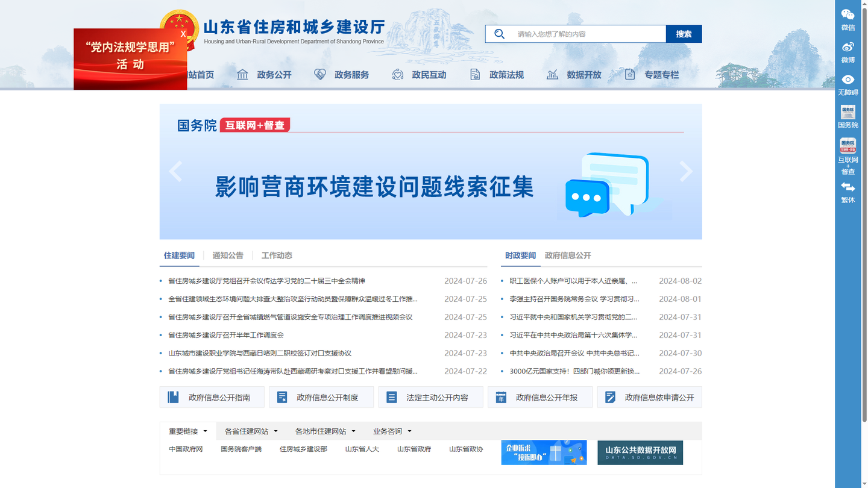This screenshot has width=868, height=488.
Task: Open news 省住房城乡建设厅召开半年工作调度会
Action: tap(225, 335)
